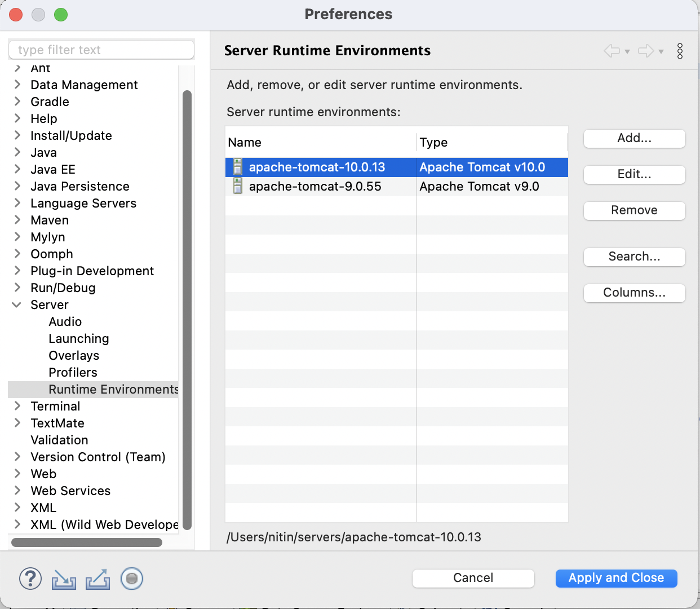The width and height of the screenshot is (700, 609).
Task: Click the import preferences icon
Action: (x=64, y=579)
